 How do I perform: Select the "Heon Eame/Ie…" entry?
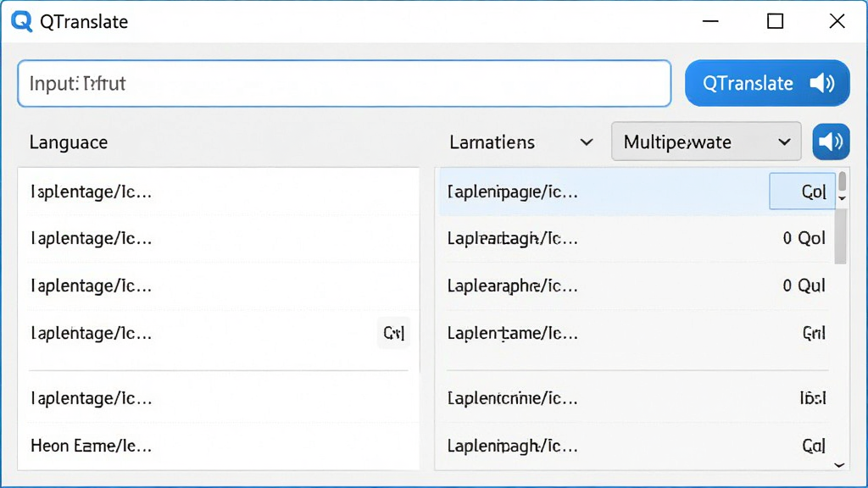(x=218, y=446)
